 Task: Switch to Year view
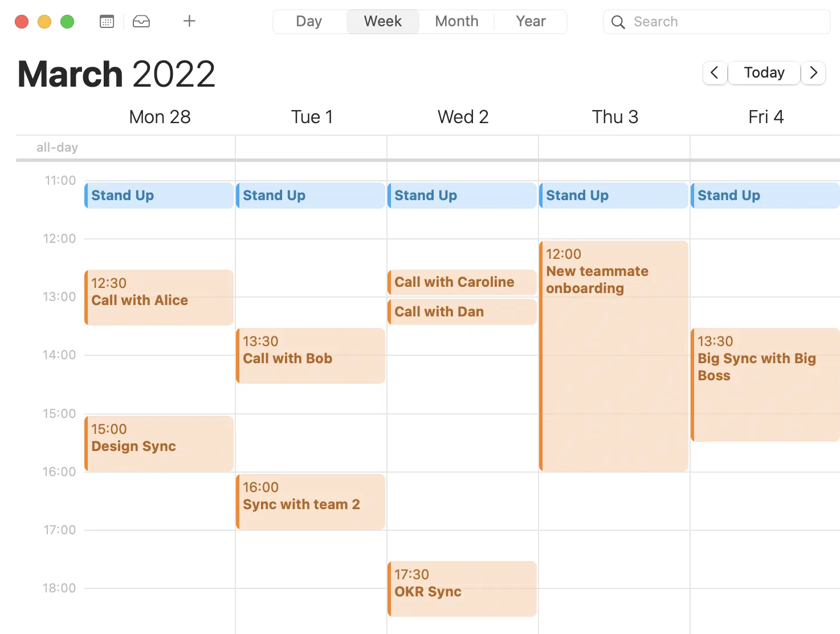[530, 21]
